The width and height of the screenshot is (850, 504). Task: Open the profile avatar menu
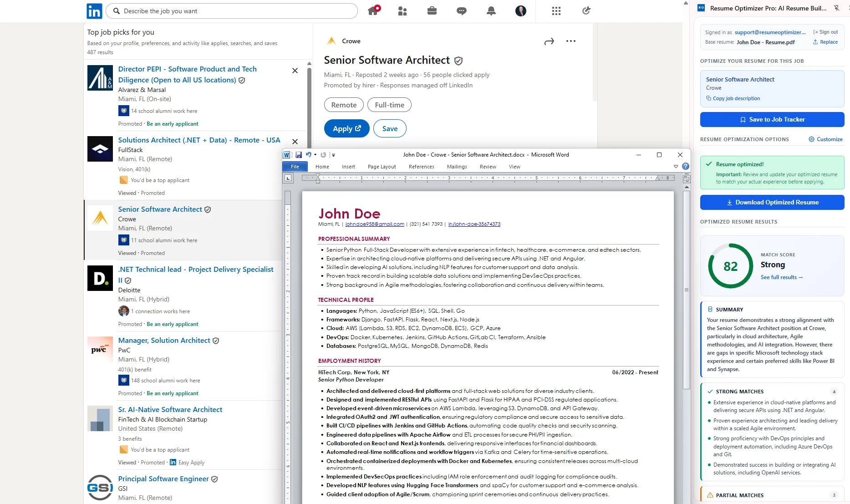[521, 11]
